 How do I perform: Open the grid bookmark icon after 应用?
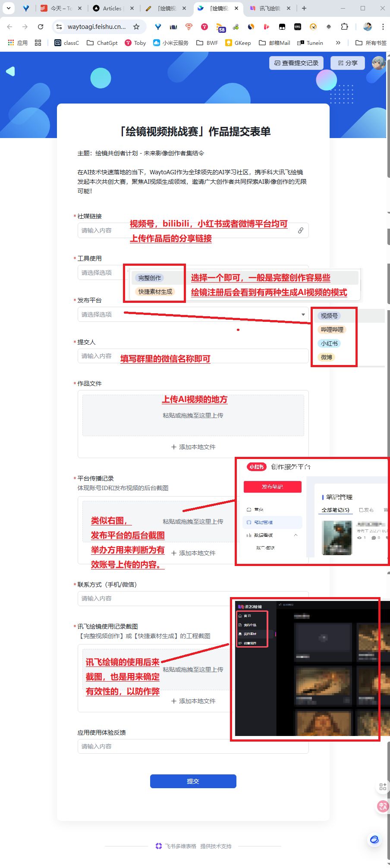[38, 43]
